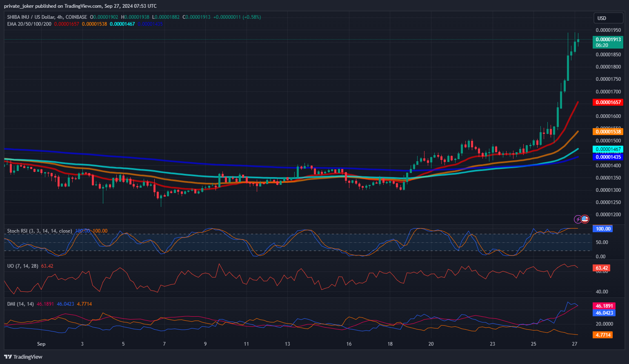629x364 pixels.
Task: Click the Stoch RSI 100.00 value tag
Action: (x=603, y=229)
